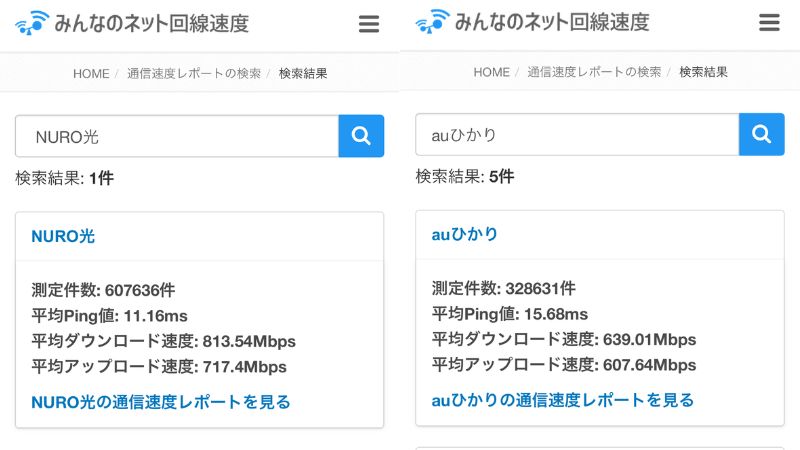Click 検索結果 breadcrumb text on left page

(303, 74)
